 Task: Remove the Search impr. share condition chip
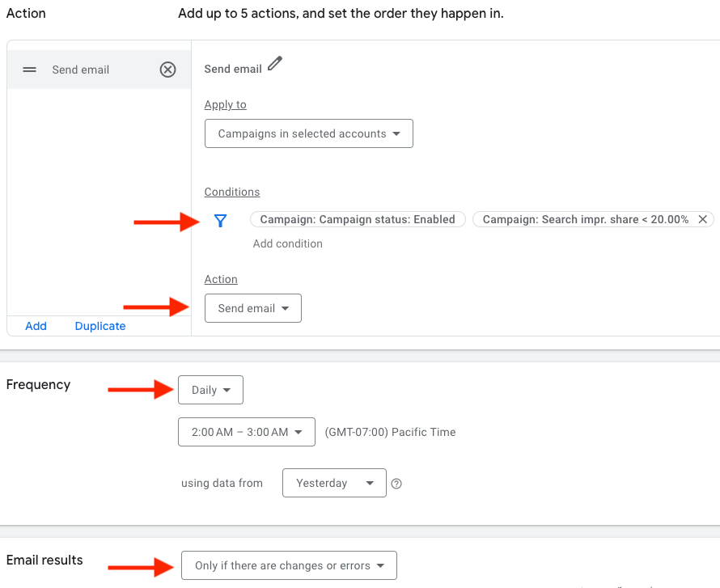point(703,219)
